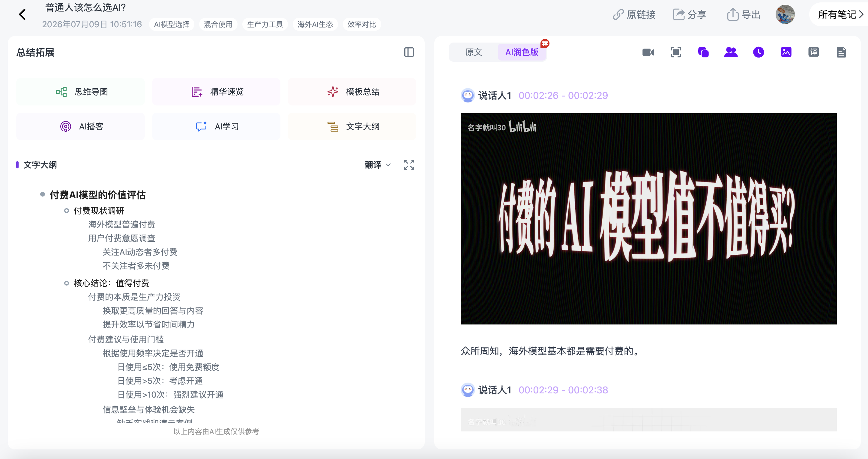Image resolution: width=868 pixels, height=459 pixels.
Task: Click outline row 提升效率以节省时间精力
Action: tap(148, 324)
